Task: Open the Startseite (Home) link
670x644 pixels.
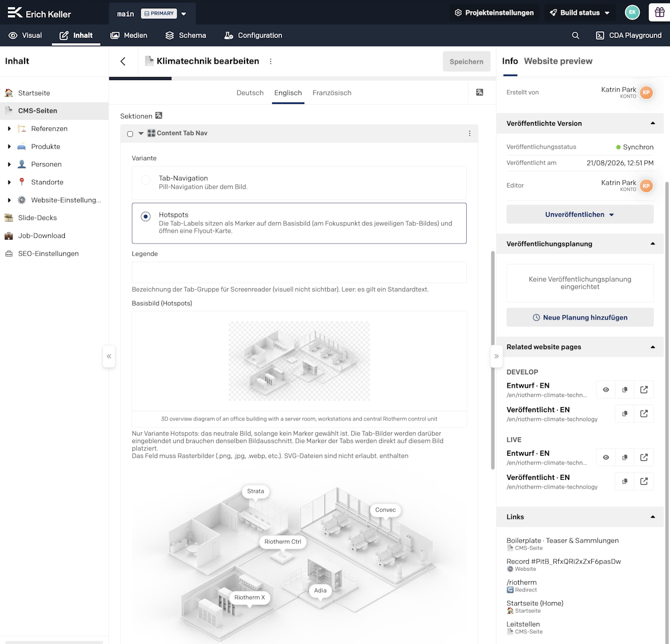Action: tap(535, 603)
